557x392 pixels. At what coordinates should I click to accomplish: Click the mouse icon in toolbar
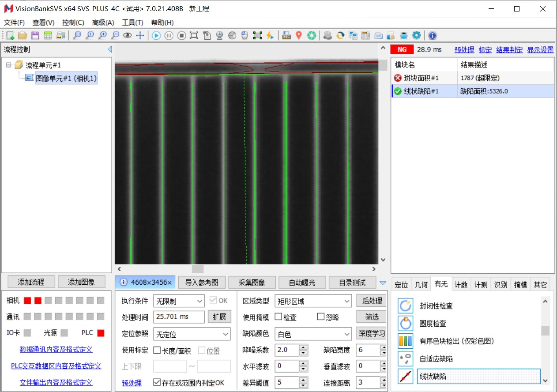click(x=245, y=36)
